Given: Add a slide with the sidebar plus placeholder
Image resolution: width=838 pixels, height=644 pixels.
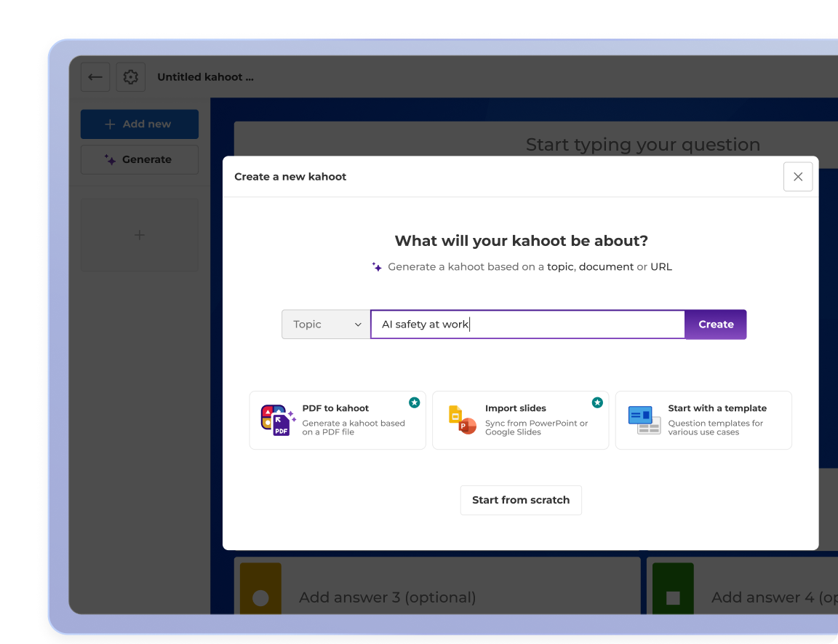Looking at the screenshot, I should pyautogui.click(x=140, y=235).
